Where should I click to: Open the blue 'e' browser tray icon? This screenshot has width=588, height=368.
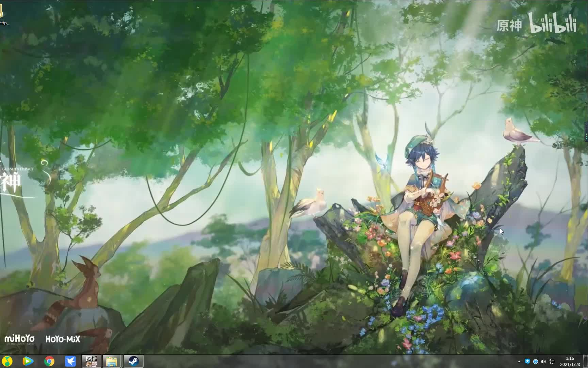pyautogui.click(x=536, y=362)
